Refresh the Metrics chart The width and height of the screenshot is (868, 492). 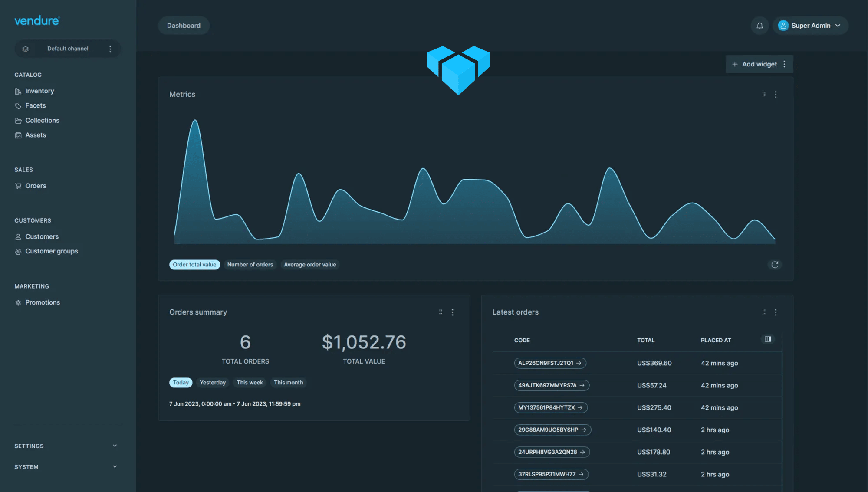[x=775, y=265]
